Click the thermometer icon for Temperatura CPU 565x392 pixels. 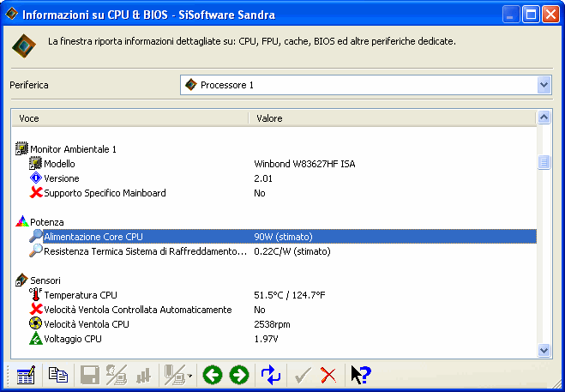tap(35, 294)
